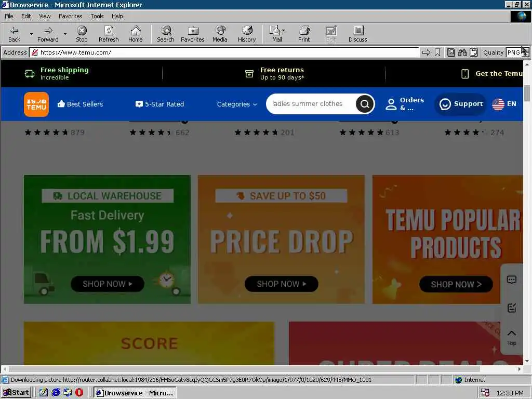Open Orders & account link
This screenshot has width=532, height=399.
click(x=405, y=104)
